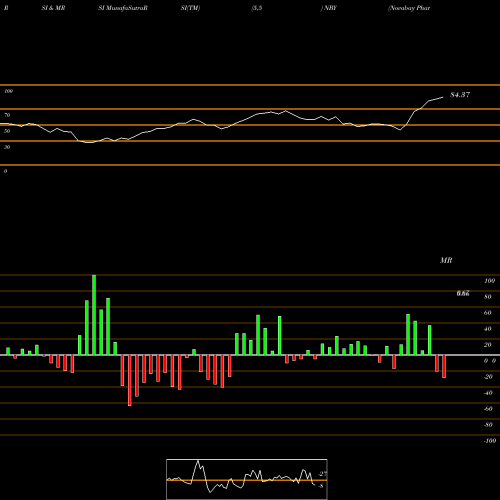Click the '(Novabay Phar' company name text
The height and width of the screenshot is (500, 500).
point(409,8)
